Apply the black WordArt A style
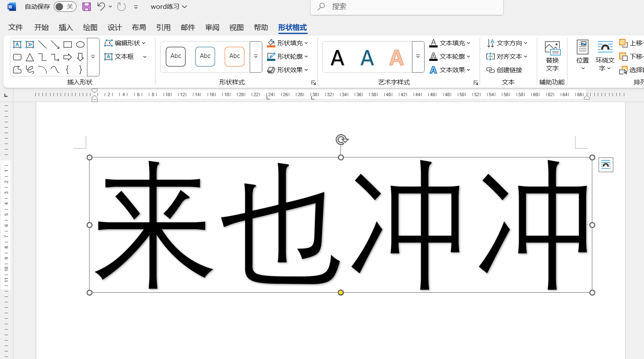The height and width of the screenshot is (359, 644). pyautogui.click(x=338, y=58)
